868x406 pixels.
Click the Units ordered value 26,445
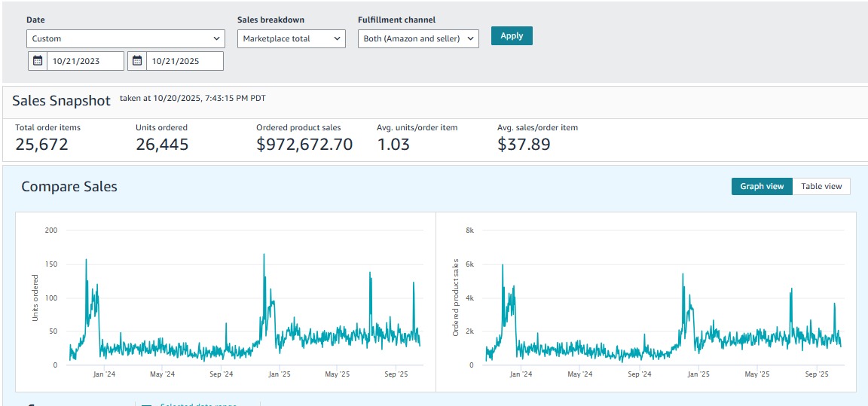pos(162,145)
